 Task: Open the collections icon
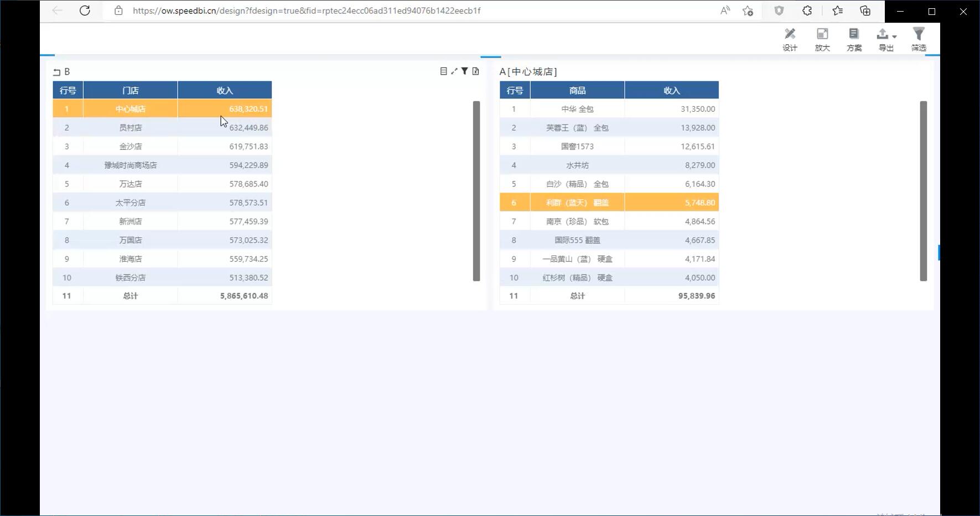click(x=865, y=11)
